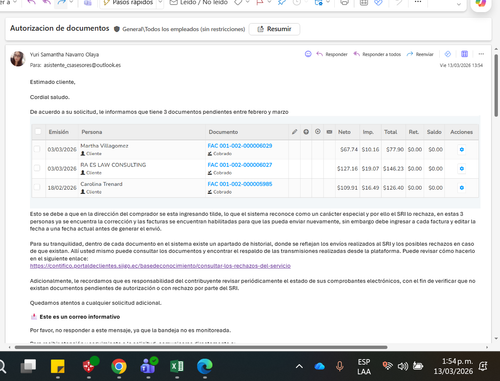The height and width of the screenshot is (381, 500).
Task: Click the pencil column header icon
Action: tap(294, 132)
